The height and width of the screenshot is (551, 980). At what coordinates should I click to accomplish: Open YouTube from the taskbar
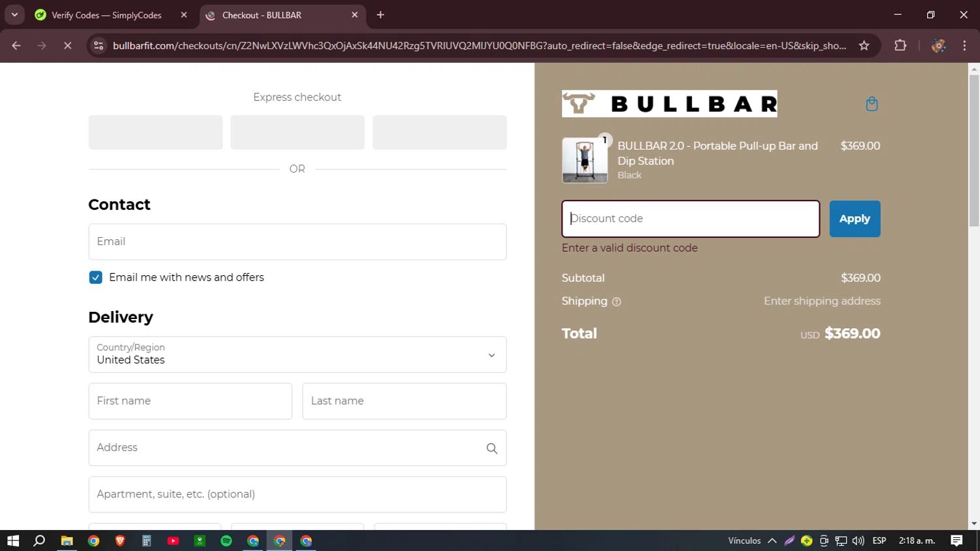coord(173,541)
